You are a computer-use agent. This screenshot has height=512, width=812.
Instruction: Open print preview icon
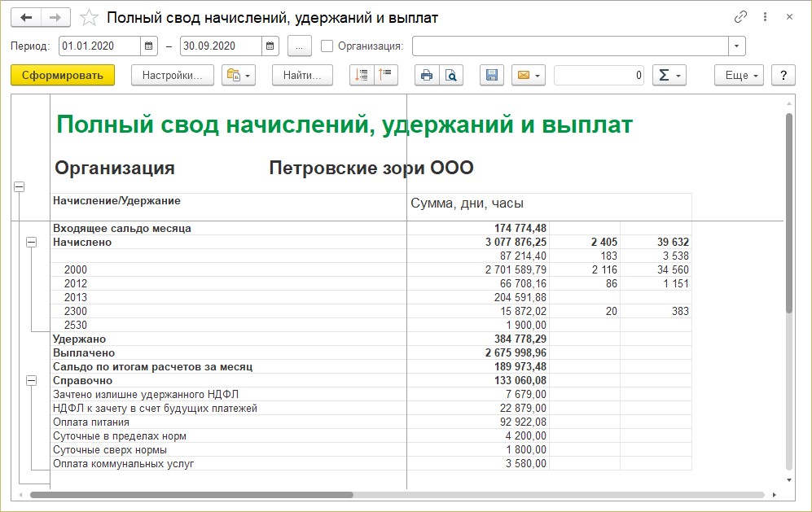451,75
